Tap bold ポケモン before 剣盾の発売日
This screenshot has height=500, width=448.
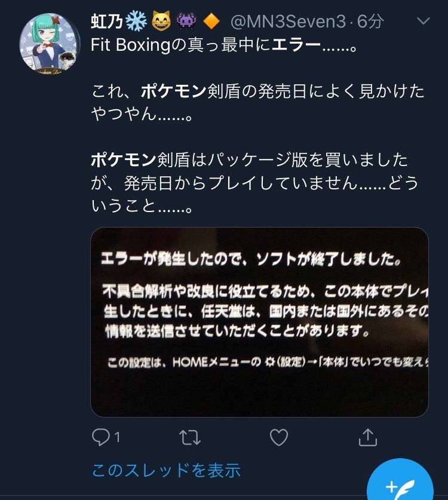(174, 91)
